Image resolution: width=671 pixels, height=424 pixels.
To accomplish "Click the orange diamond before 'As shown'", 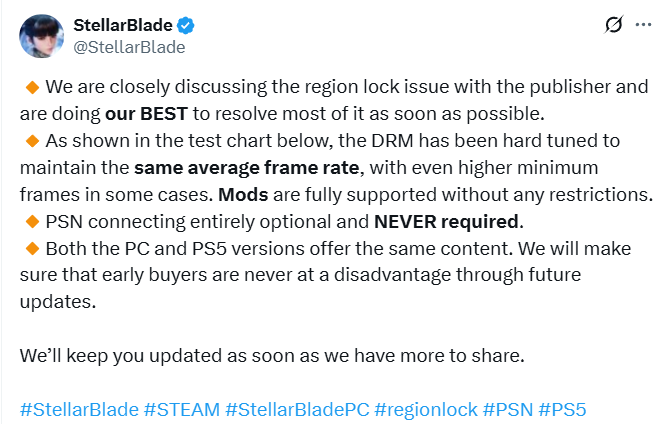I will tap(33, 141).
